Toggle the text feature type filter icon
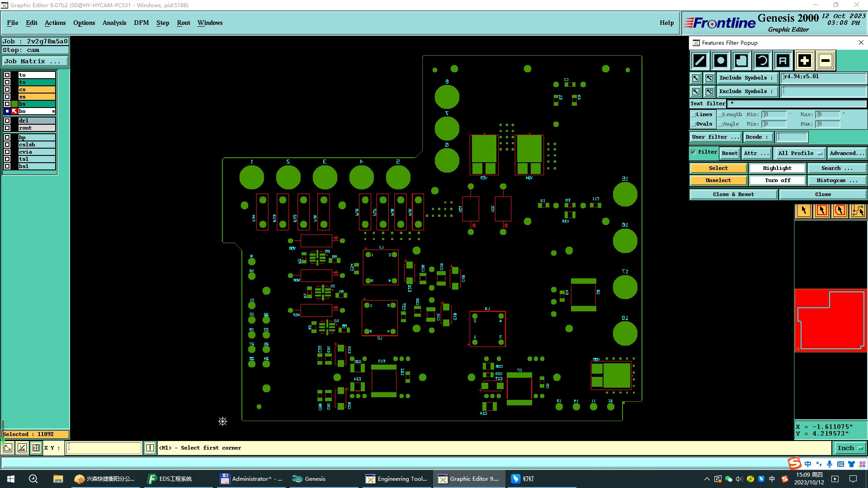 pos(783,61)
